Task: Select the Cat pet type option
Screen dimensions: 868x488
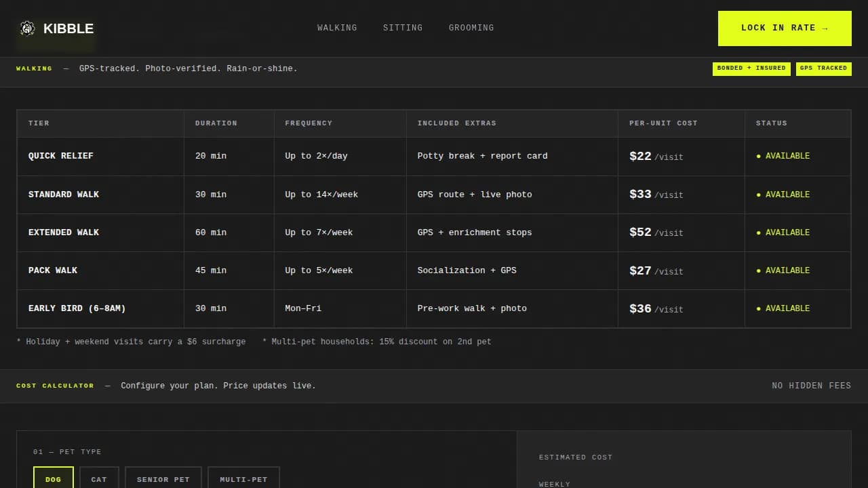Action: tap(99, 478)
